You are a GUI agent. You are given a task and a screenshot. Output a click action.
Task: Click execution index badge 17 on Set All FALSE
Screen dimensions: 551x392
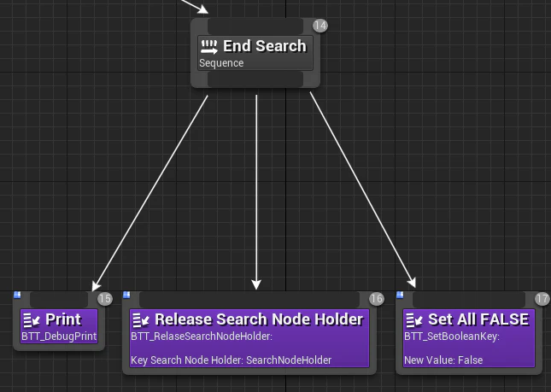tap(542, 299)
